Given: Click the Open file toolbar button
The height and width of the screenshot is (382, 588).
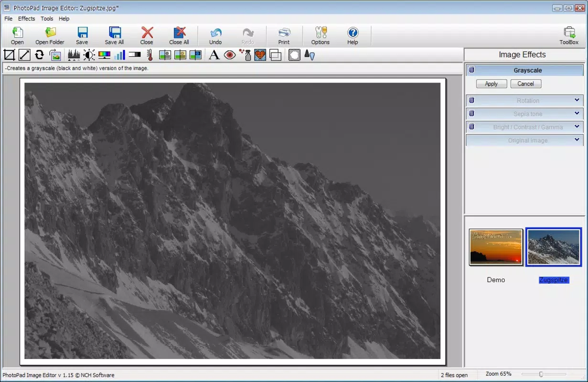Looking at the screenshot, I should coord(17,36).
